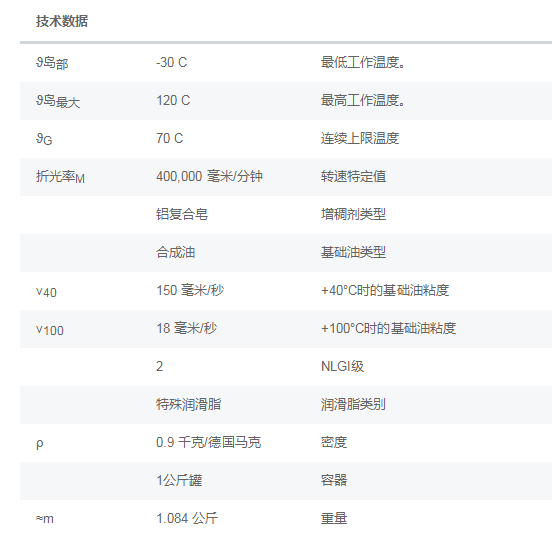Click the ν40 symbol cell
This screenshot has height=551, width=552.
point(46,292)
